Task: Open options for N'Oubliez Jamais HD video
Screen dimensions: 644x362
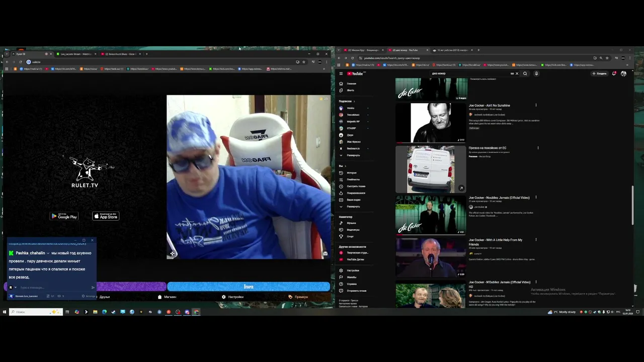Action: click(536, 282)
